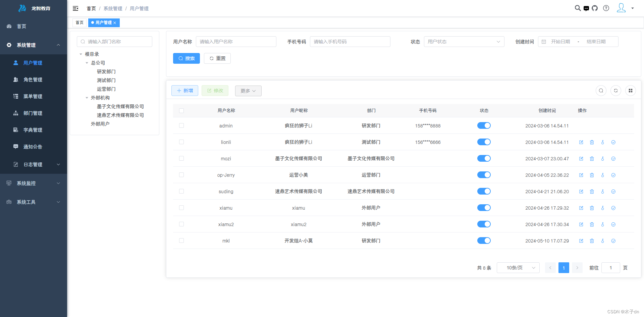
Task: Click assign role check icon for xiamu2
Action: pyautogui.click(x=613, y=224)
